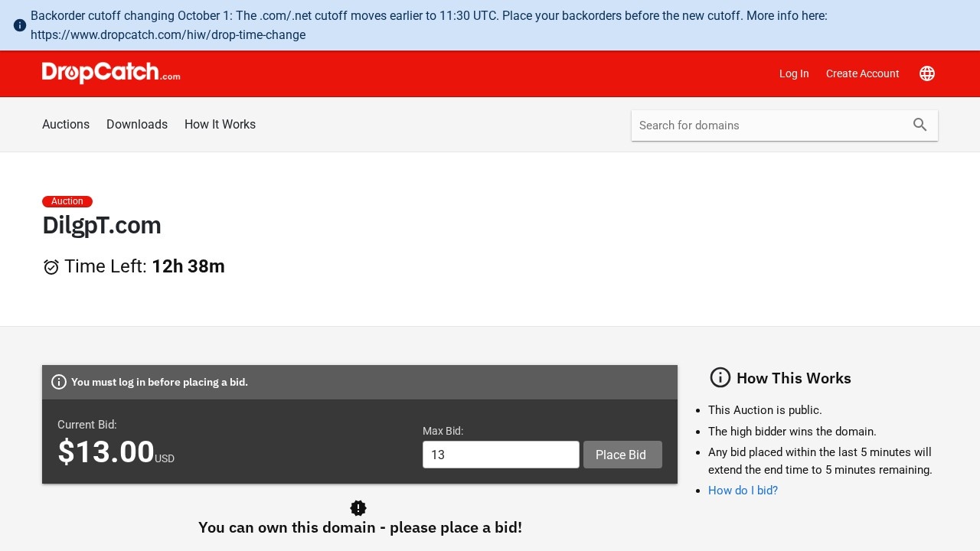Click the info icon beside the login notice
This screenshot has height=551, width=980.
(59, 382)
